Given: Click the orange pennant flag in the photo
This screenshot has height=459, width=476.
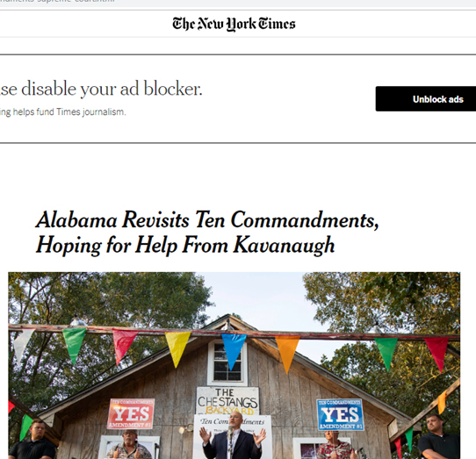Looking at the screenshot, I should tap(287, 354).
